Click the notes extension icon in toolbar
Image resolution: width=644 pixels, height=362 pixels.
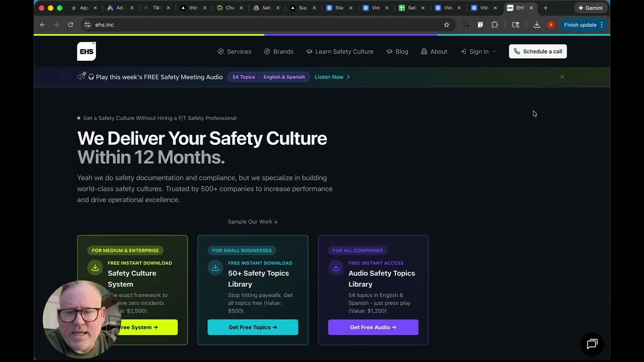pyautogui.click(x=480, y=25)
